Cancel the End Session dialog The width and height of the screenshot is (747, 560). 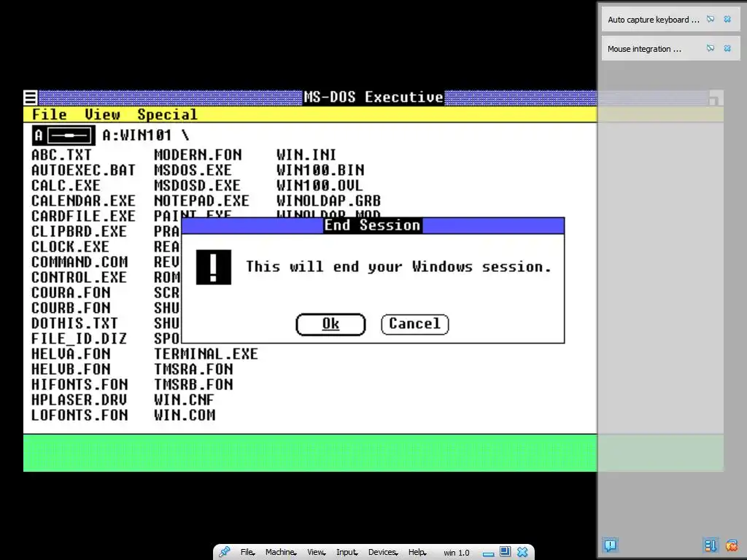pos(414,324)
